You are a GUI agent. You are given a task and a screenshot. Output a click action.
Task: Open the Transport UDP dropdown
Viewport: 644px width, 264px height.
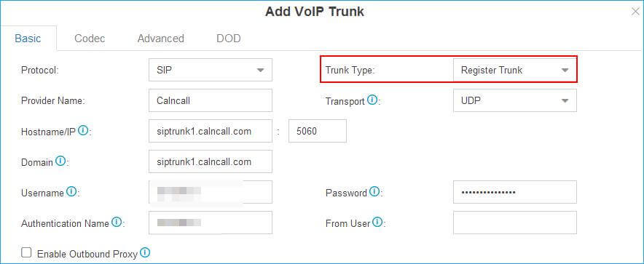click(515, 100)
